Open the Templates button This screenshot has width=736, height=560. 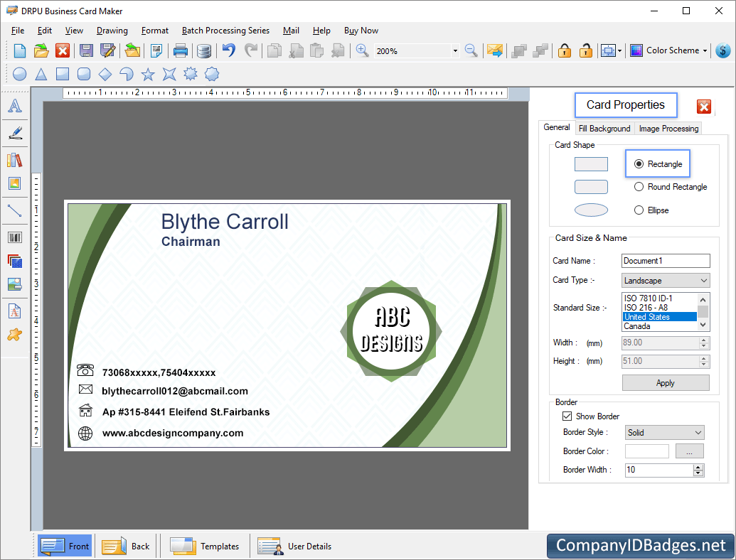tap(204, 546)
